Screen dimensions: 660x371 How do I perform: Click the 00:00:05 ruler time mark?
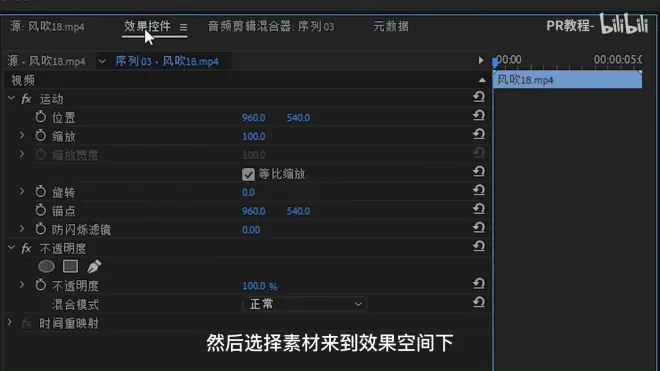617,59
